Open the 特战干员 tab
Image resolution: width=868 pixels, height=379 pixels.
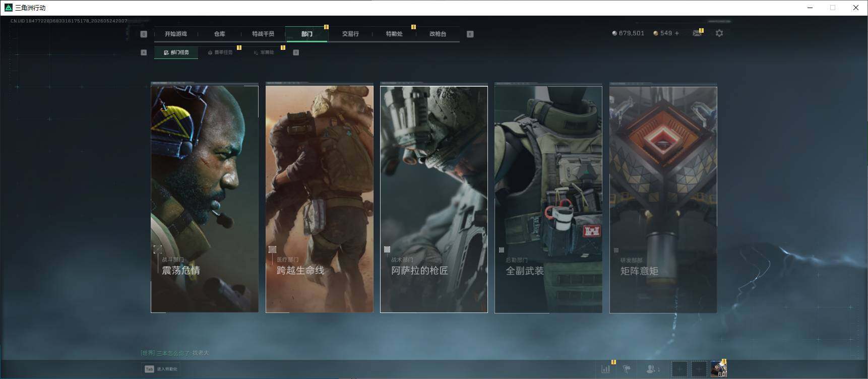click(x=263, y=34)
